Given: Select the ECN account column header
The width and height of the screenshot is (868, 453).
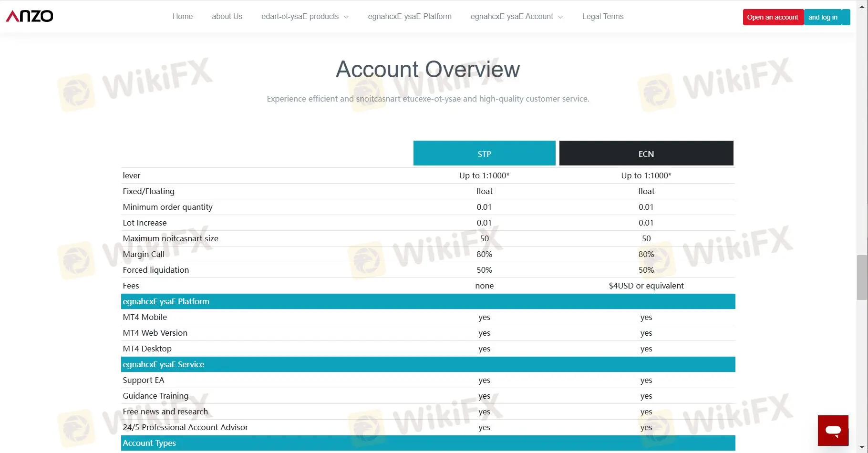Looking at the screenshot, I should tap(646, 153).
